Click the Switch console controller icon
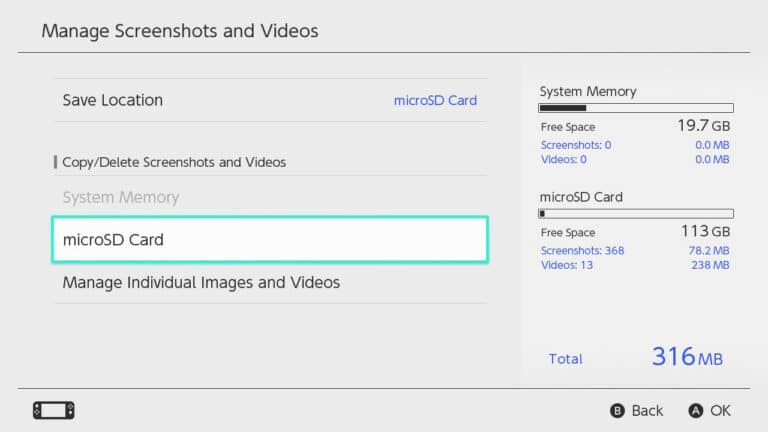The width and height of the screenshot is (768, 432). coord(54,410)
